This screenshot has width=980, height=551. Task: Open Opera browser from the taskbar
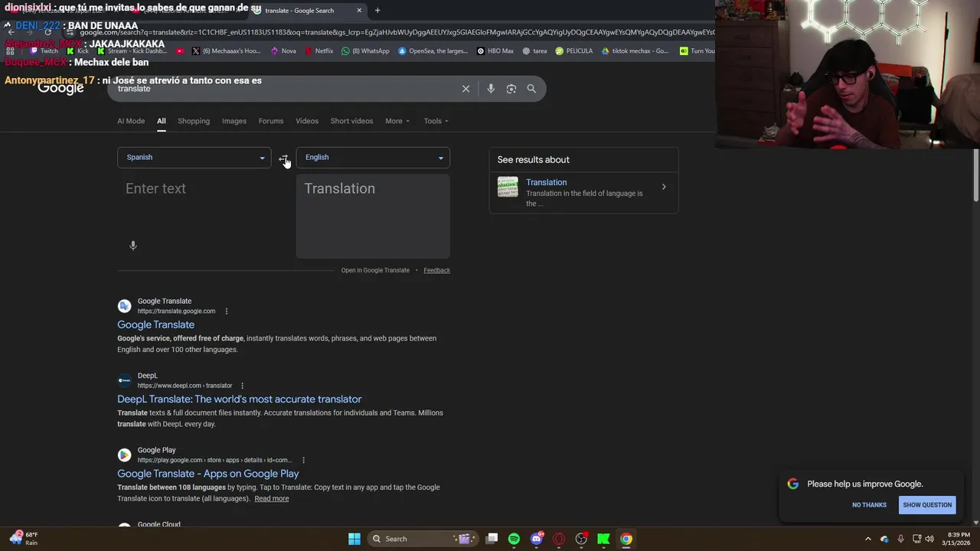coord(559,539)
